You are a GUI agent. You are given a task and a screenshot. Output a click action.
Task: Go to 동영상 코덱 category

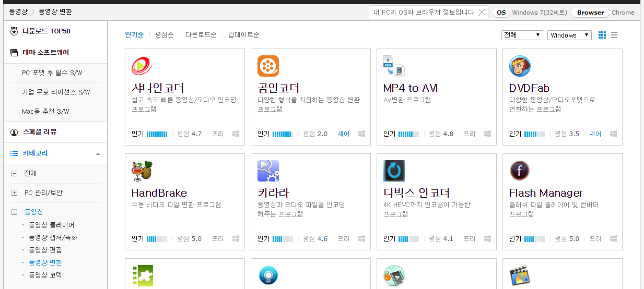[x=45, y=275]
